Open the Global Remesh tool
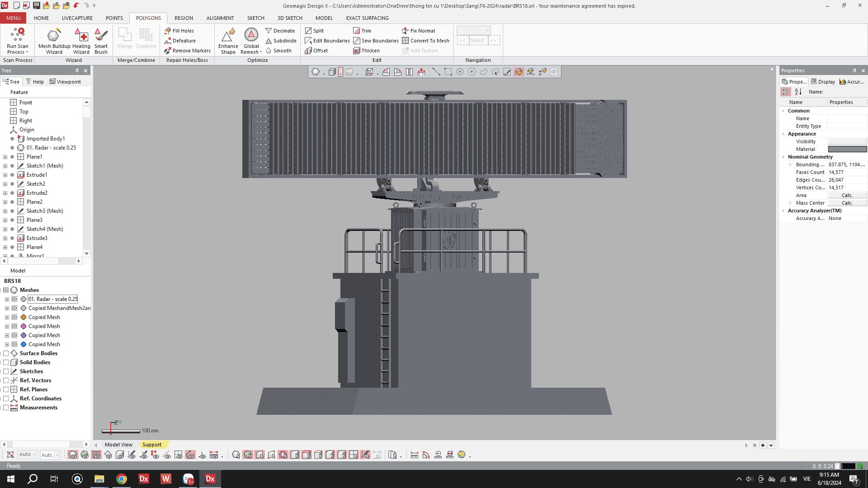 (251, 40)
